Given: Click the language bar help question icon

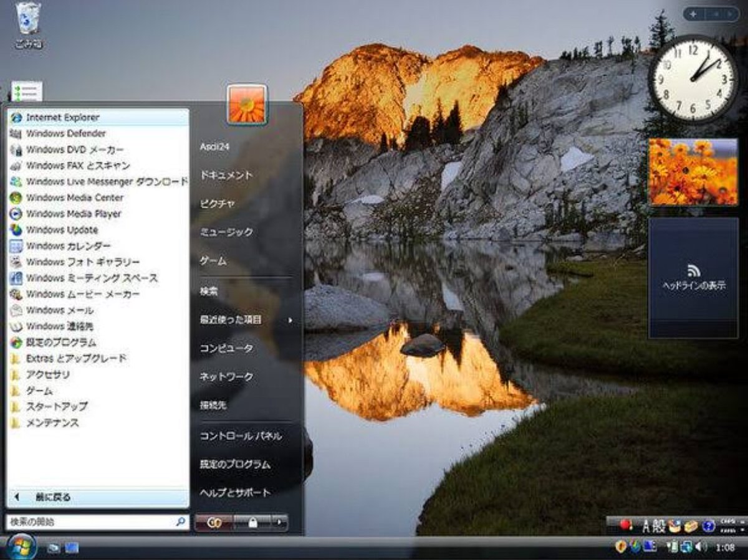Looking at the screenshot, I should (708, 526).
